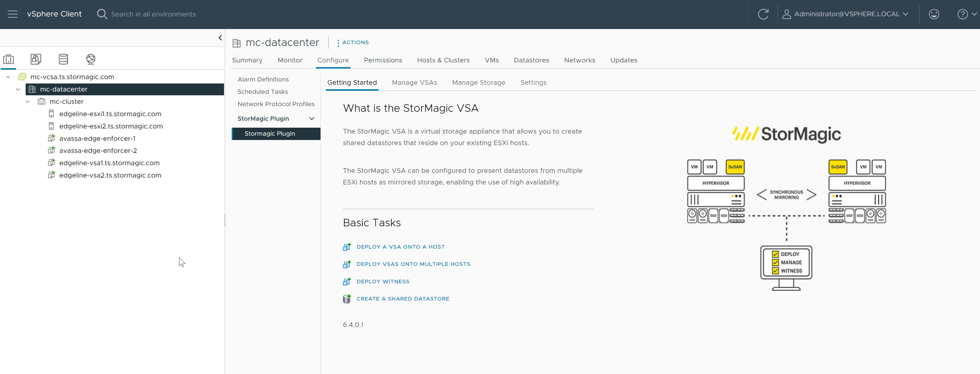Viewport: 980px width, 374px height.
Task: Click the Search in all environments field
Action: point(153,14)
